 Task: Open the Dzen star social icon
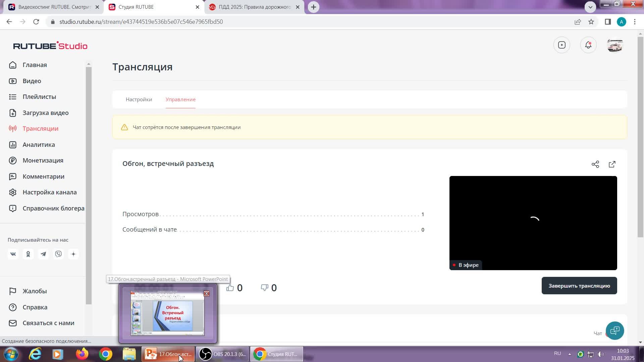73,254
